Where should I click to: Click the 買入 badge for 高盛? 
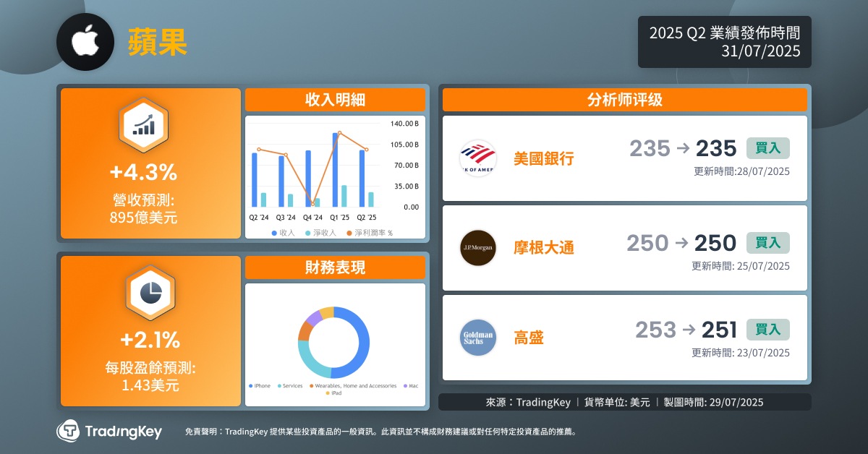pyautogui.click(x=768, y=330)
